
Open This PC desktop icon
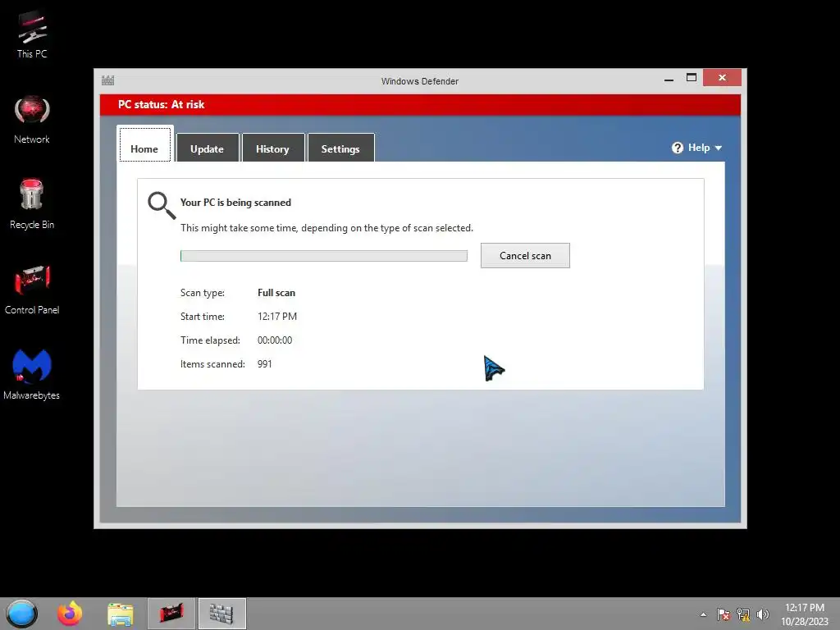(32, 34)
